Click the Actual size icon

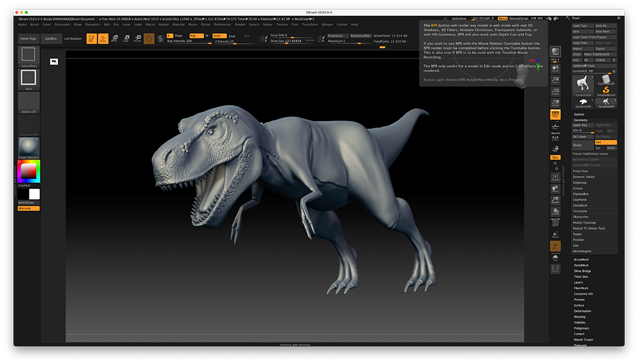(x=555, y=91)
